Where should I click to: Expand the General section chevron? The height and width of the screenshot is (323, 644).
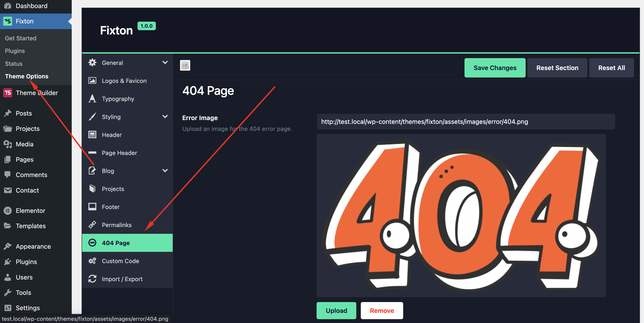(165, 62)
